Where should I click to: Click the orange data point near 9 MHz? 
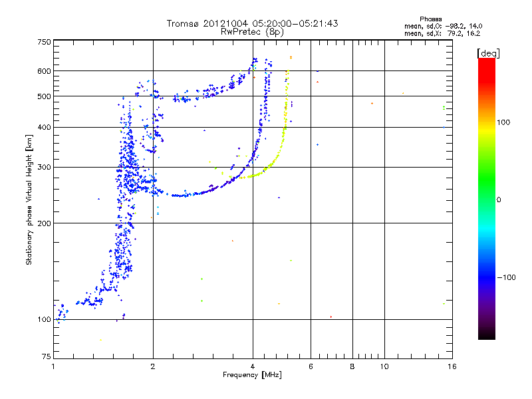pyautogui.click(x=372, y=104)
